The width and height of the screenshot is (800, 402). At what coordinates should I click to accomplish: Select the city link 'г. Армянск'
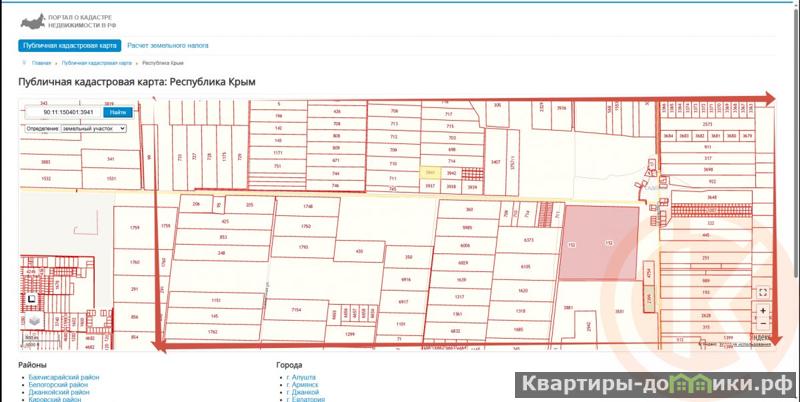pos(304,384)
